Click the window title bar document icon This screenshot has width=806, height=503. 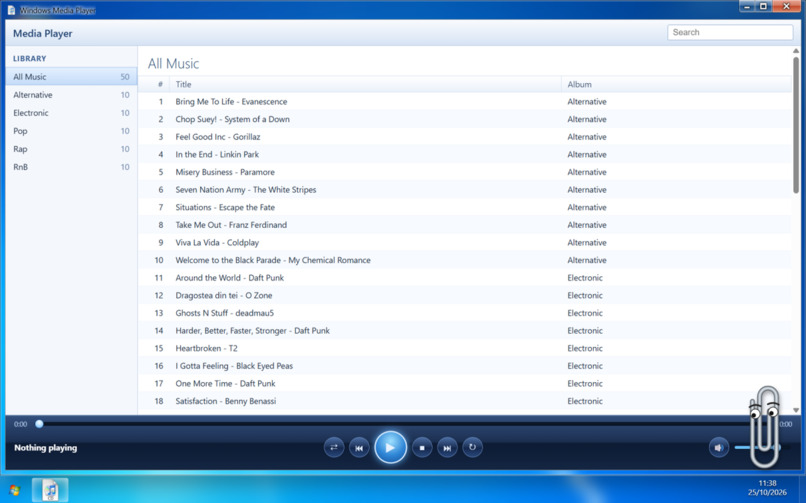[11, 10]
